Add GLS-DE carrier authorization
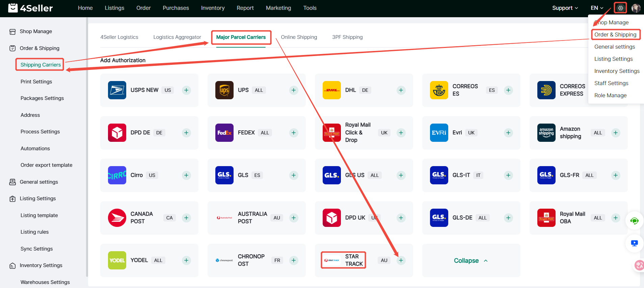Viewport: 644px width, 288px height. pyautogui.click(x=508, y=218)
